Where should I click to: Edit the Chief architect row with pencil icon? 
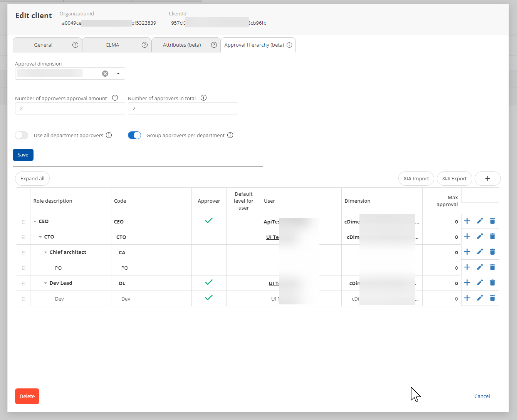point(480,252)
